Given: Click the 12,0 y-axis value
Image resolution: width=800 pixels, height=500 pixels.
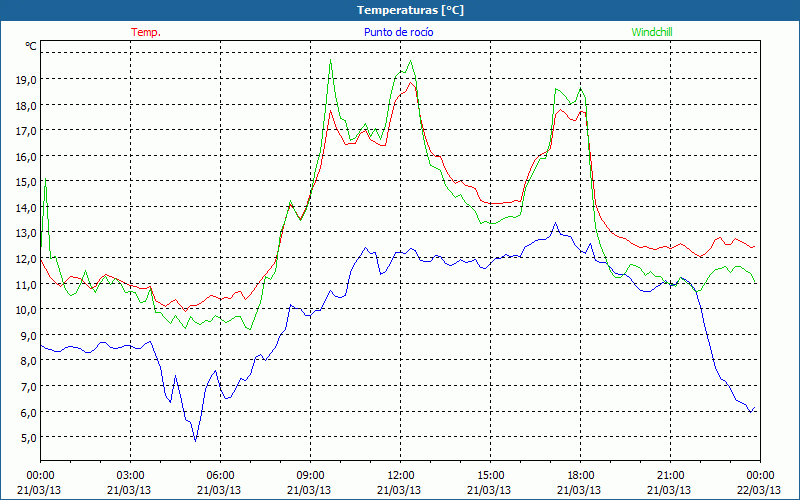Looking at the screenshot, I should coord(27,259).
